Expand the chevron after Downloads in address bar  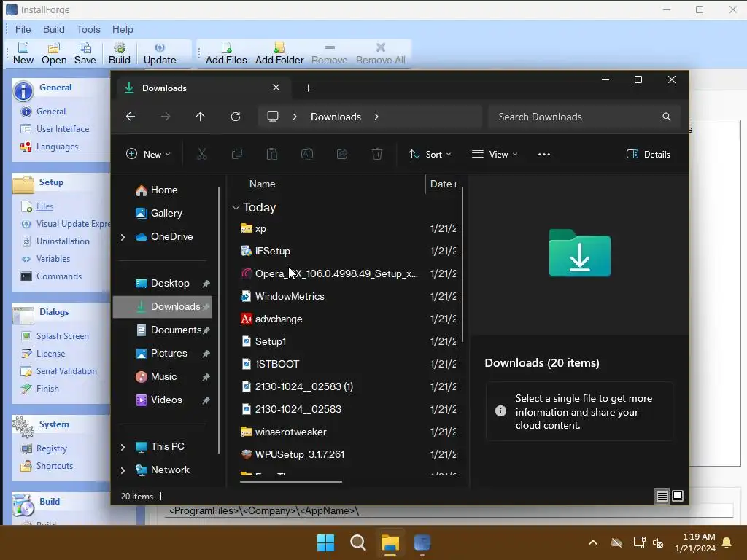pyautogui.click(x=376, y=117)
